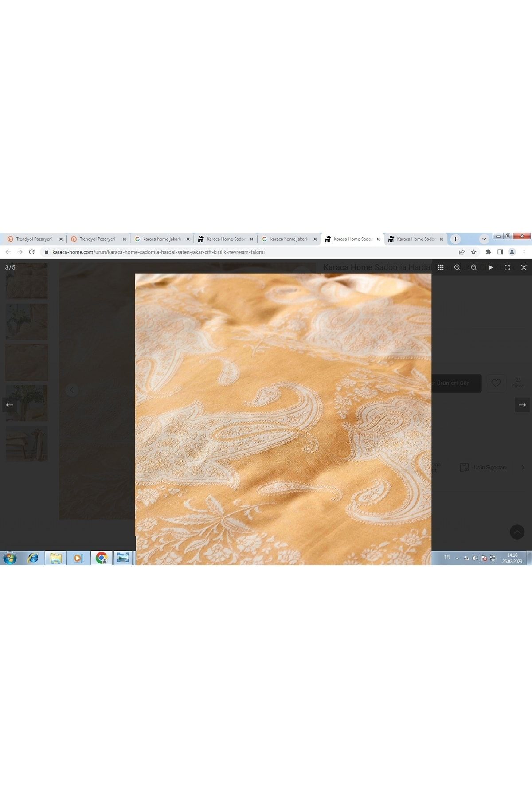Open the volume speaker tray icon
The width and height of the screenshot is (532, 798).
coord(475,559)
